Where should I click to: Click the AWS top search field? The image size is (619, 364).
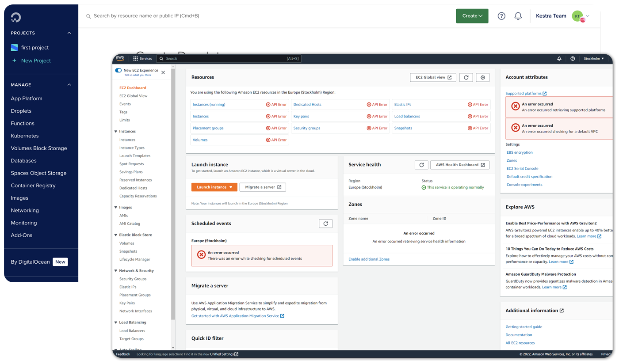click(229, 58)
